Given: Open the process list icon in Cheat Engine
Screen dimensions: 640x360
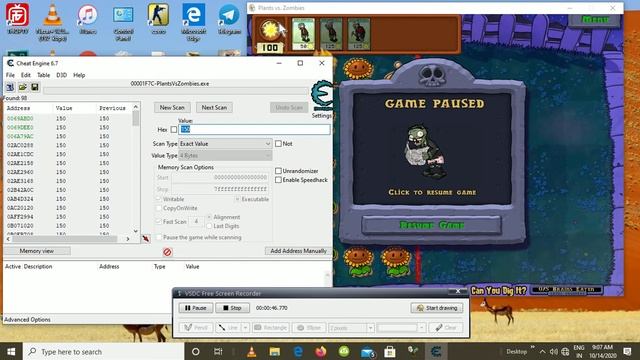Looking at the screenshot, I should [10, 87].
